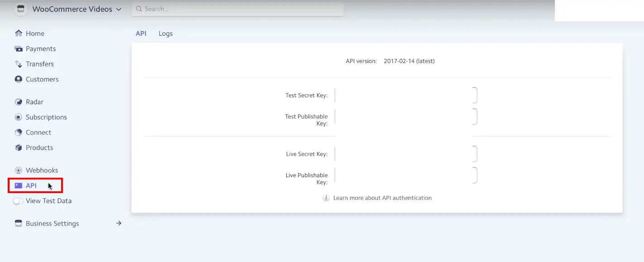Screen dimensions: 644x262
Task: Open the WooCommerce Videos account dropdown
Action: [77, 9]
